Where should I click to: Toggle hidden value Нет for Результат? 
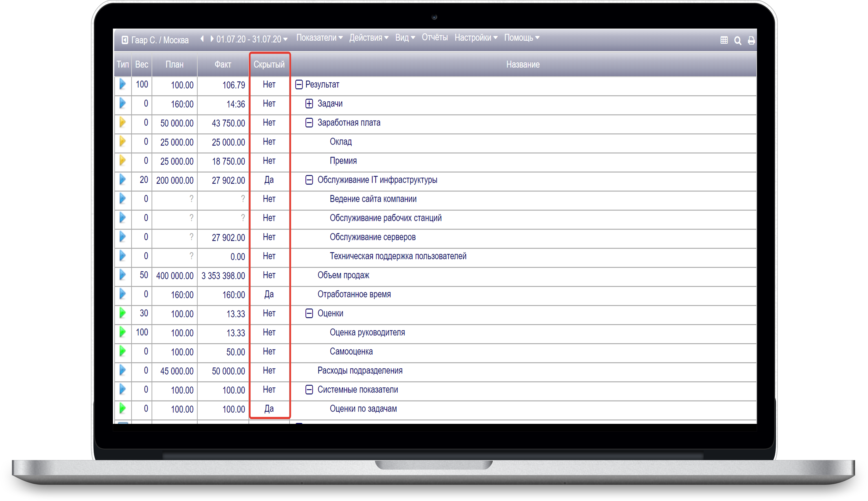click(269, 85)
